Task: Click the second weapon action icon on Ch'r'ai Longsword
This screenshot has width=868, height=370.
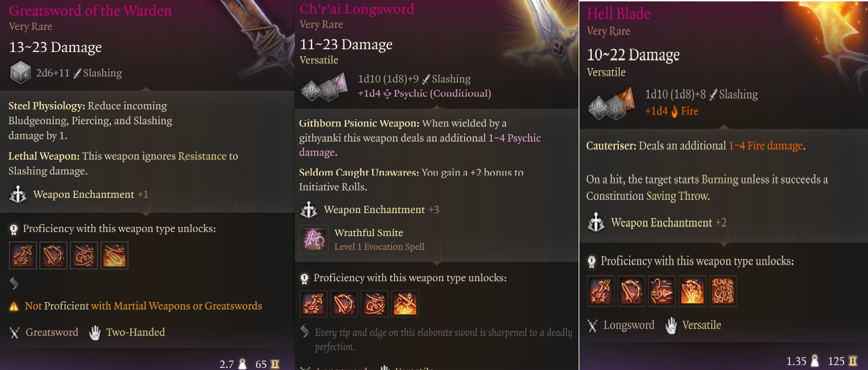Action: (x=344, y=303)
